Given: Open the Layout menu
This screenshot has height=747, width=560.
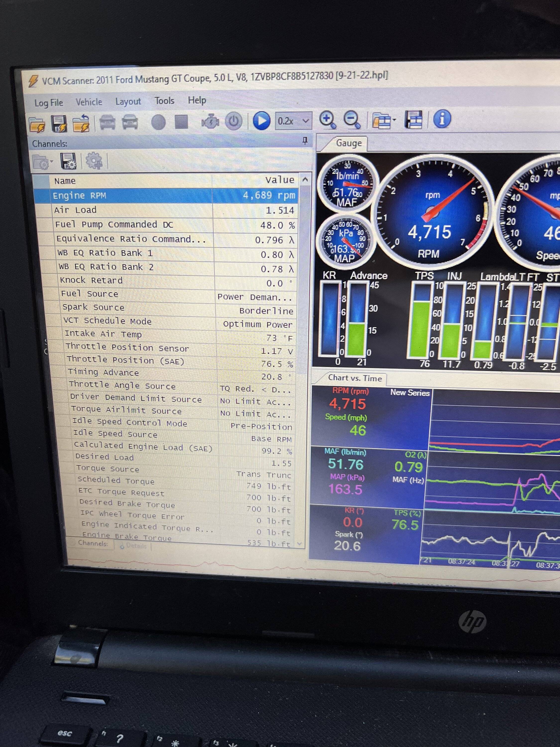Looking at the screenshot, I should tap(128, 101).
